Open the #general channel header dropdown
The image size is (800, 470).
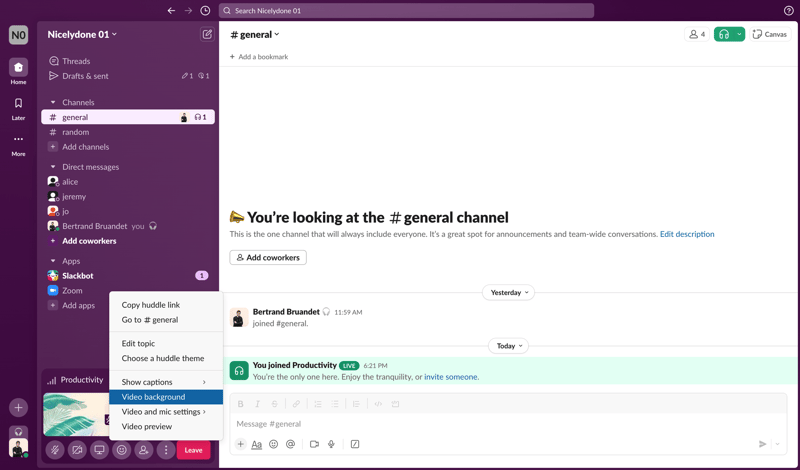coord(255,34)
